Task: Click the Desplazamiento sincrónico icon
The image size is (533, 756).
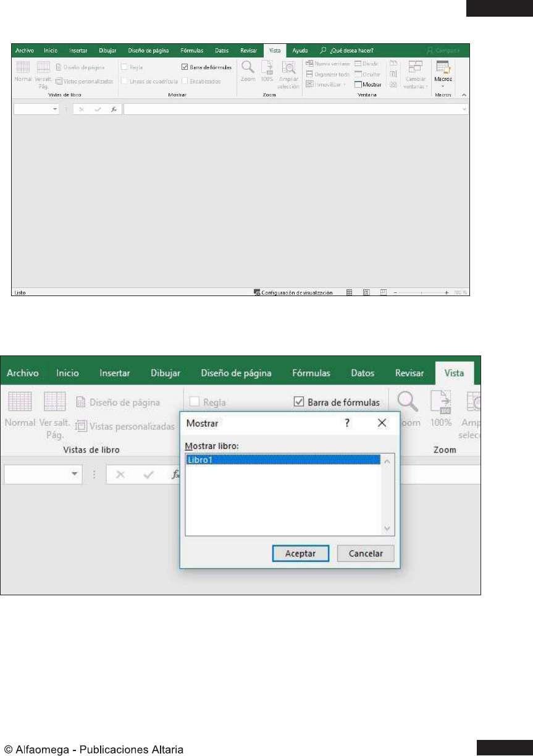Action: 393,74
